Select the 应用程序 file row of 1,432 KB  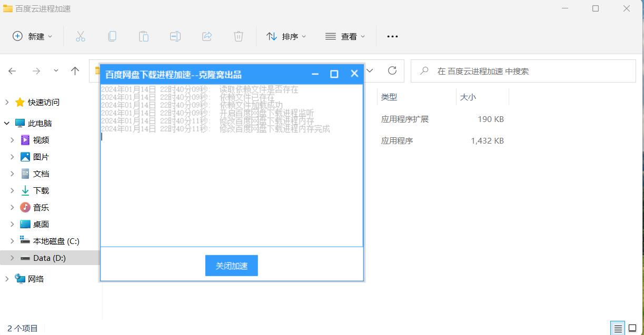[397, 141]
